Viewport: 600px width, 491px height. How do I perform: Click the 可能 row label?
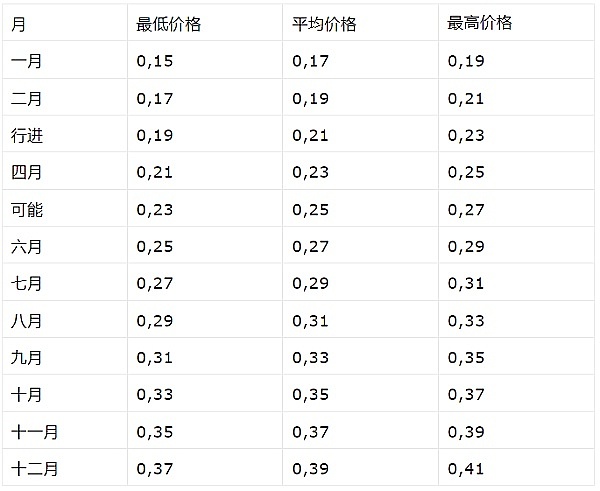tap(27, 210)
